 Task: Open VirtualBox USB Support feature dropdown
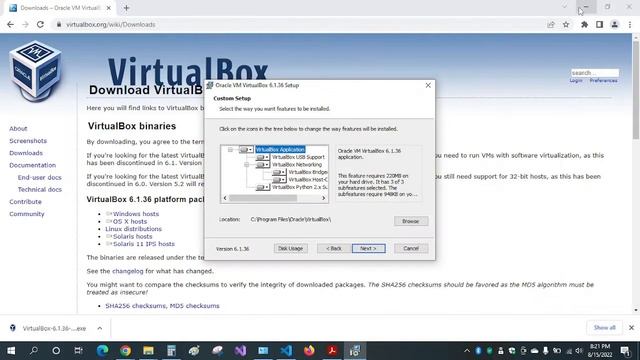click(x=262, y=157)
